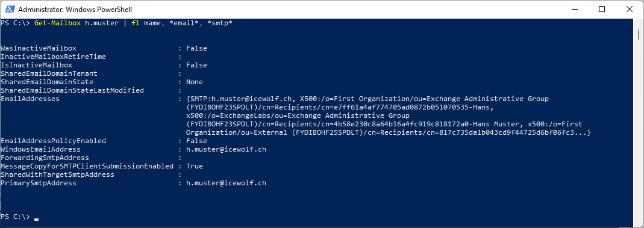Click the EmailAddresses property label
This screenshot has width=644, height=228.
tap(30, 99)
